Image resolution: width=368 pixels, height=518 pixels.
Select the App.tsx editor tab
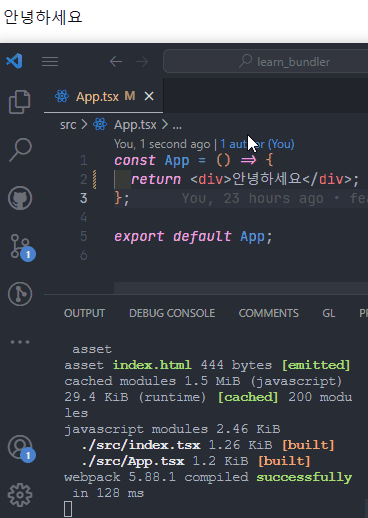point(103,96)
